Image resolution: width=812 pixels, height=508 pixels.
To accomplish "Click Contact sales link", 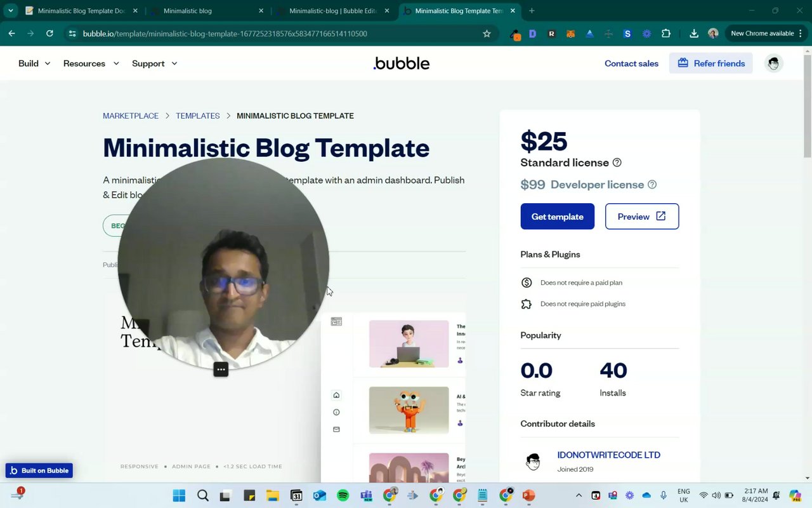I will [x=631, y=63].
